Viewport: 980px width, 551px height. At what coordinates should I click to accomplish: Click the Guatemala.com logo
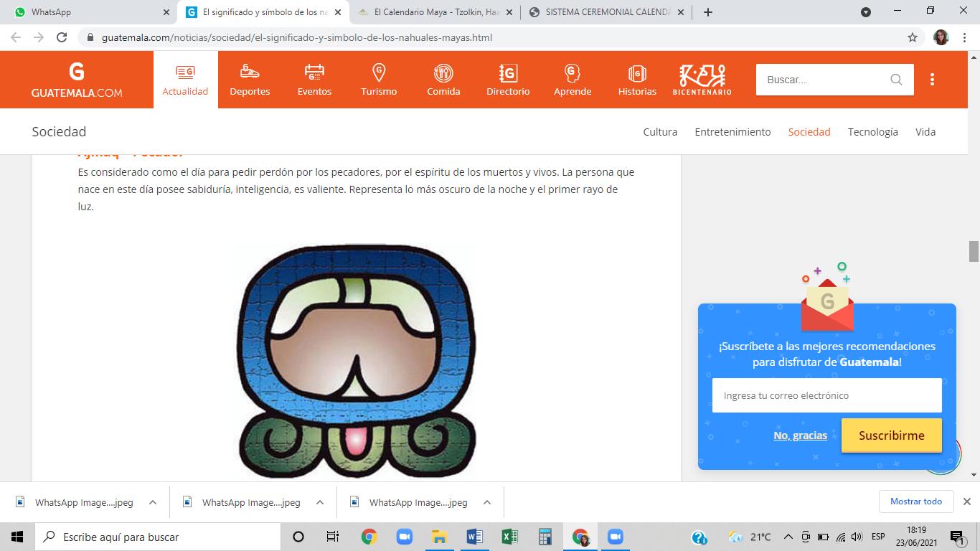point(77,80)
